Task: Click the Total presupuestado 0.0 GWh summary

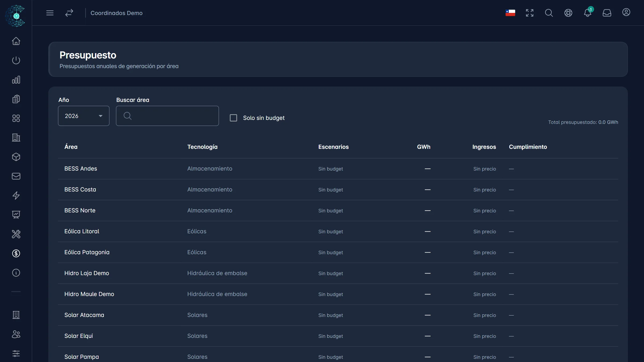Action: (583, 122)
